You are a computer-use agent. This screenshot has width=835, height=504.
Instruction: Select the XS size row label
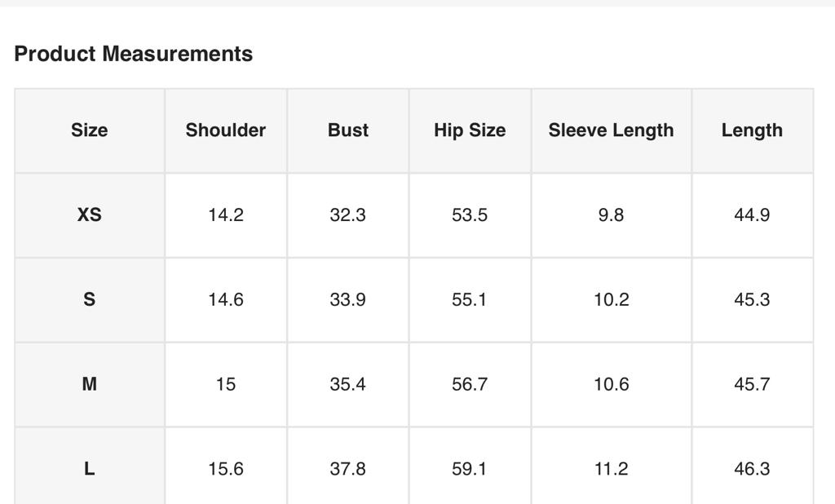point(89,215)
